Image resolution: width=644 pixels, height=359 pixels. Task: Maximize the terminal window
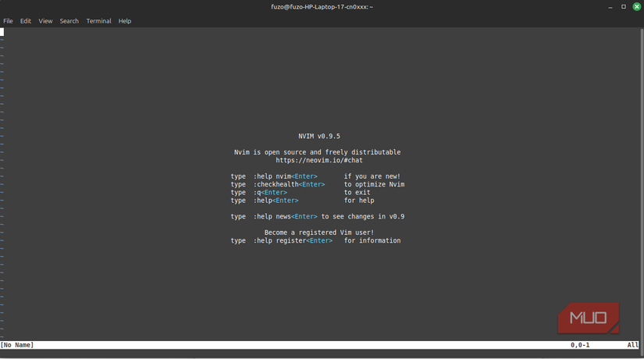(x=624, y=7)
